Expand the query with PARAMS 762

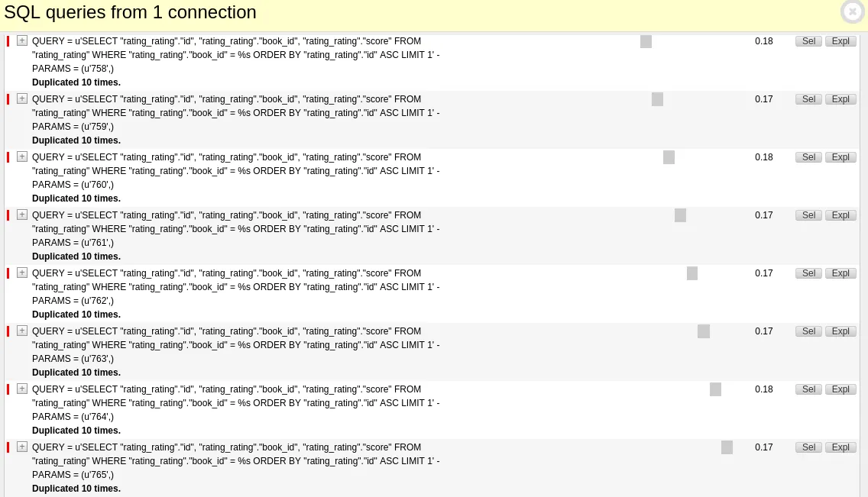[22, 273]
